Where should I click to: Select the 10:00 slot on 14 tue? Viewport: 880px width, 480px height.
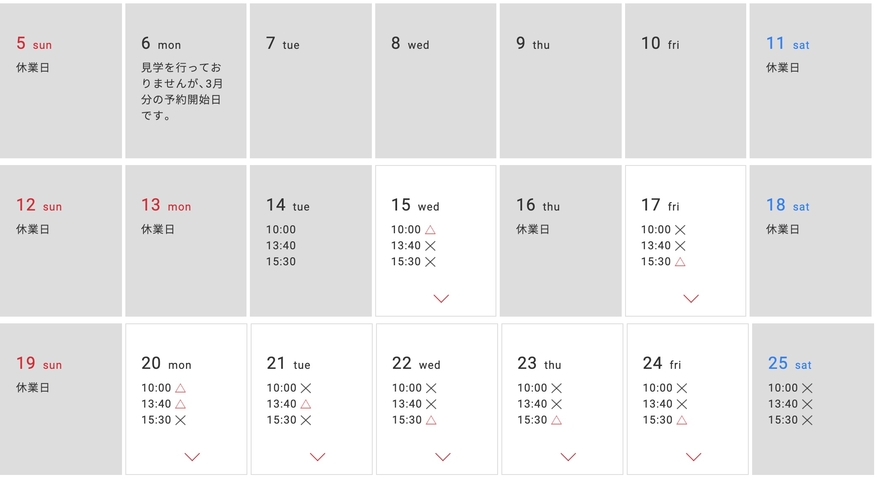(x=281, y=230)
